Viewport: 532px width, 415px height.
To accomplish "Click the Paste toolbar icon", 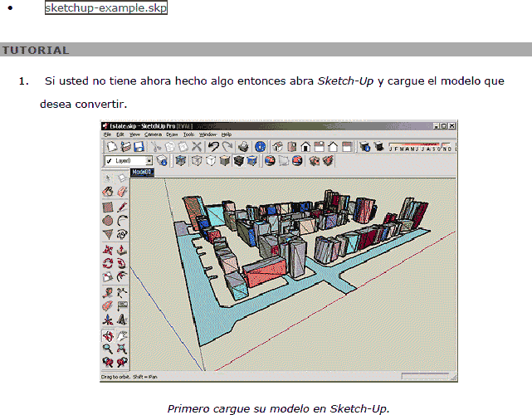I will tap(183, 147).
